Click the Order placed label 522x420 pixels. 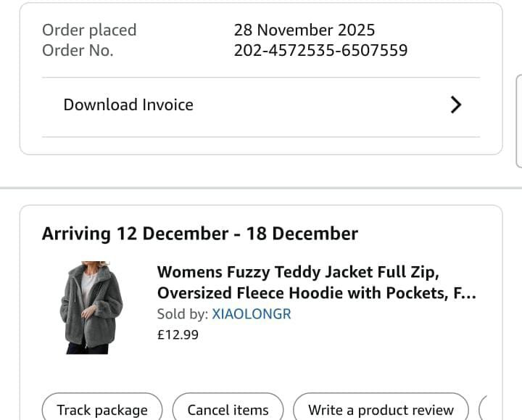(x=89, y=30)
